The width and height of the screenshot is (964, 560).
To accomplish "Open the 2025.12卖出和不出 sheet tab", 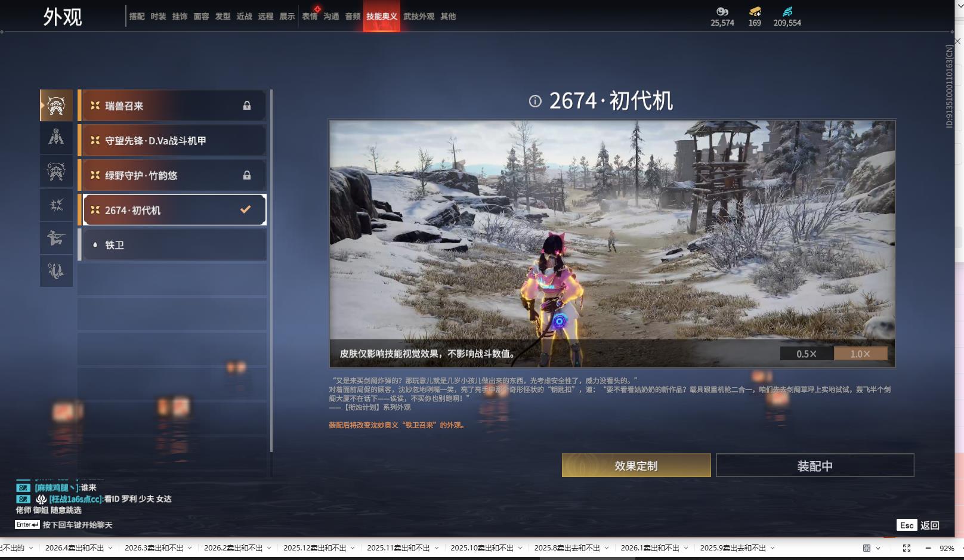I will click(314, 548).
